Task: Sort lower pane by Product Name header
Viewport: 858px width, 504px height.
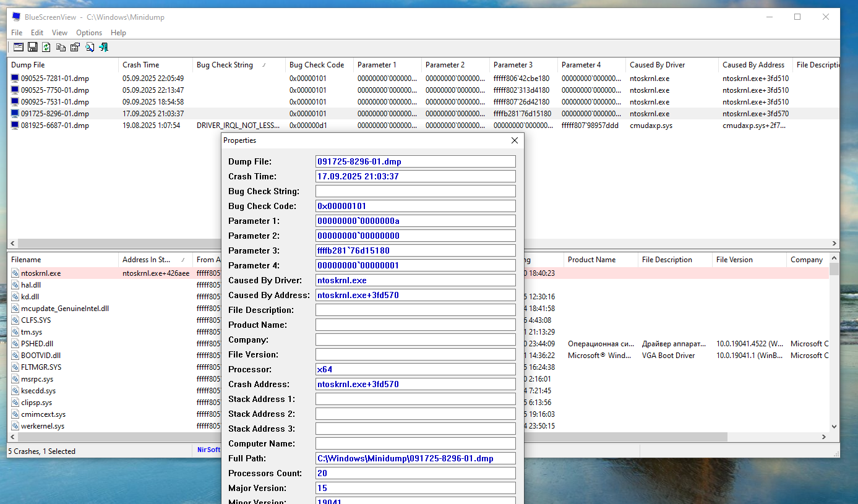Action: click(x=601, y=260)
